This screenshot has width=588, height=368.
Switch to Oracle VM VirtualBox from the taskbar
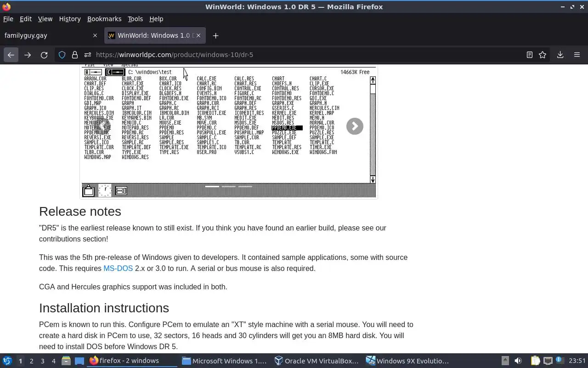click(316, 361)
